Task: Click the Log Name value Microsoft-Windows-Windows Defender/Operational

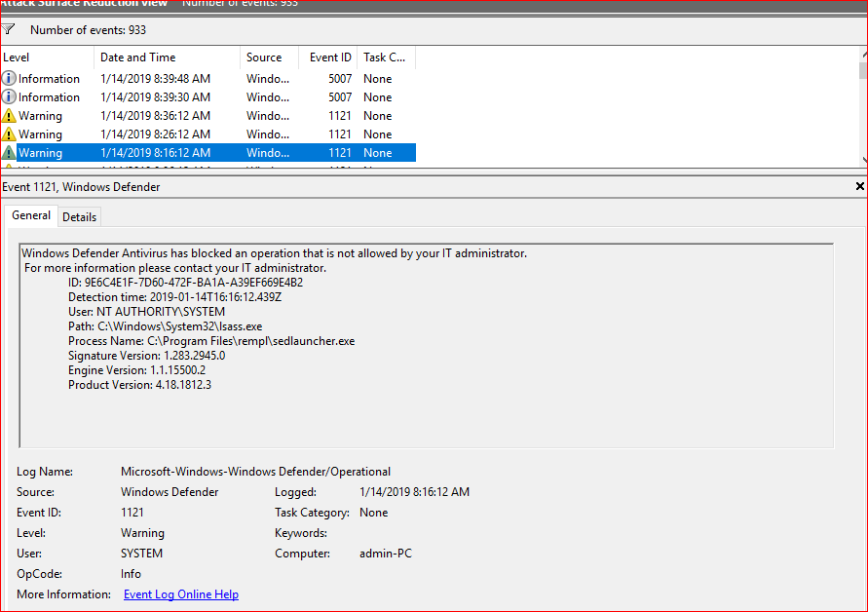Action: 255,472
